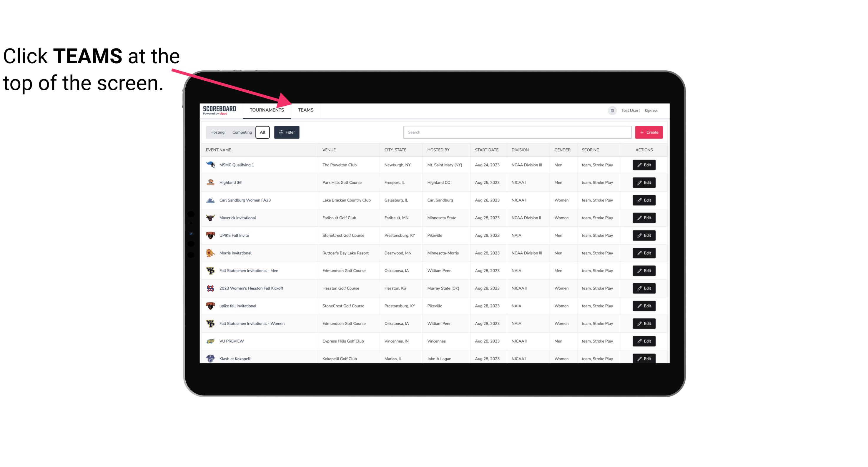Click the Edit icon for Highland 36
868x467 pixels.
coord(644,182)
